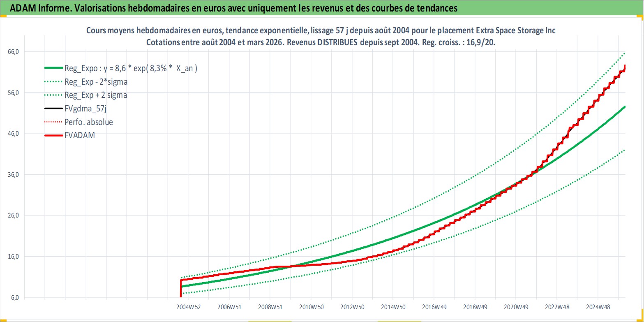Click the red line swatch for FVADAM

pos(53,135)
